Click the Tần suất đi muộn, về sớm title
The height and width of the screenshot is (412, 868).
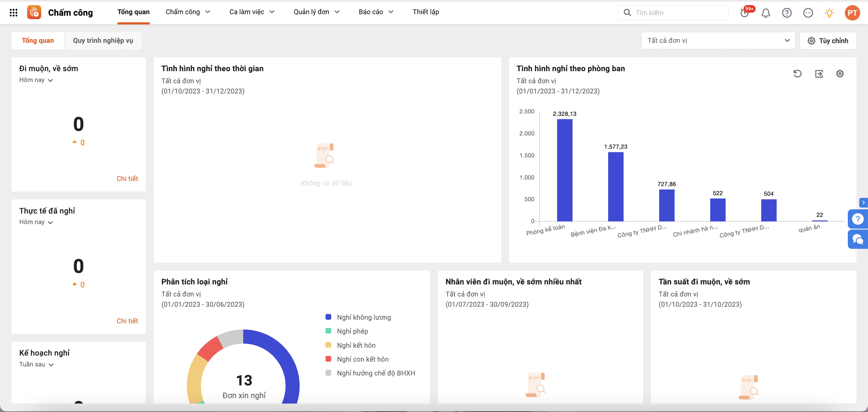[704, 282]
